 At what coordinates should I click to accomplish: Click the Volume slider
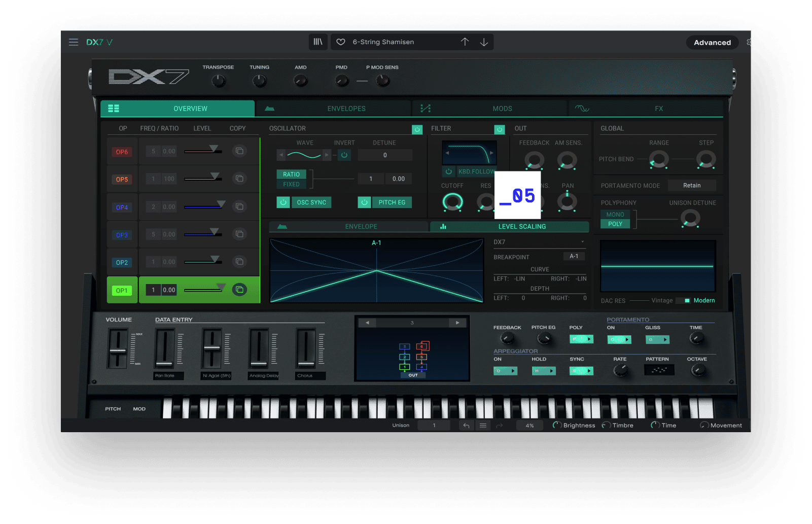(x=118, y=350)
